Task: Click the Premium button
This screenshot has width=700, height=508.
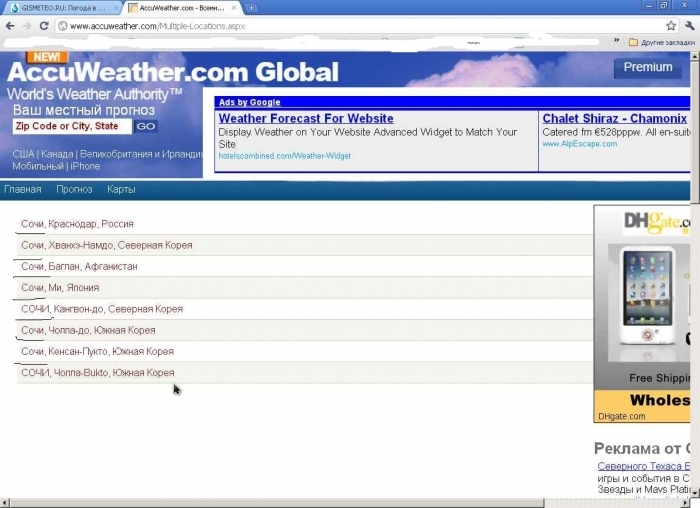Action: click(648, 67)
